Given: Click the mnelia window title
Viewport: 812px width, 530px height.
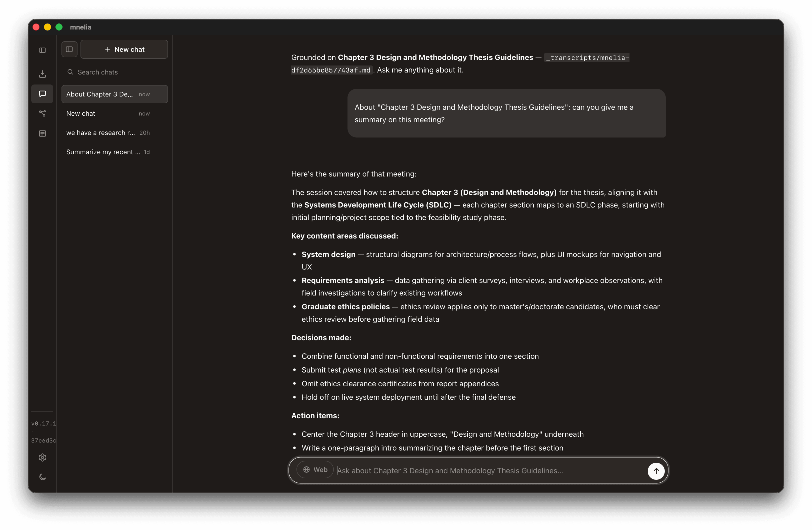Looking at the screenshot, I should (80, 27).
